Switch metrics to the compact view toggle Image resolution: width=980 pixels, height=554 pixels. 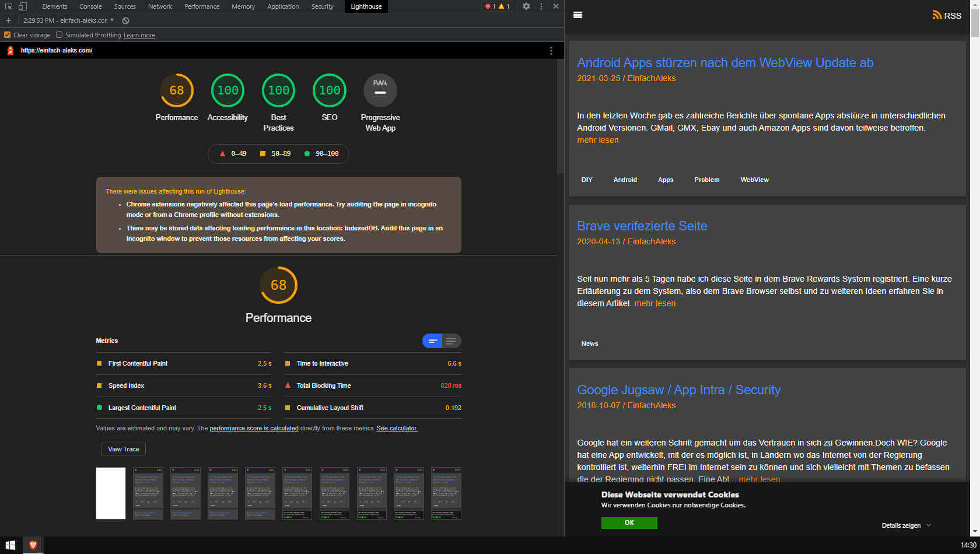(x=432, y=341)
